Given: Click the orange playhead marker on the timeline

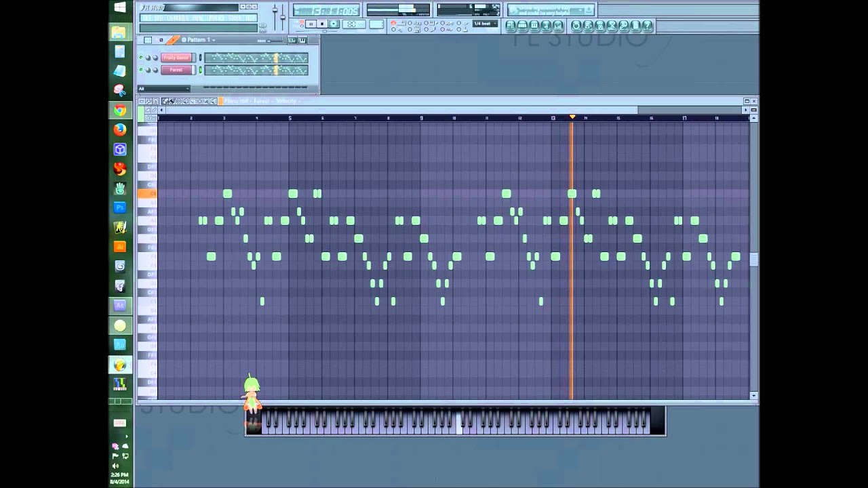Looking at the screenshot, I should (572, 117).
